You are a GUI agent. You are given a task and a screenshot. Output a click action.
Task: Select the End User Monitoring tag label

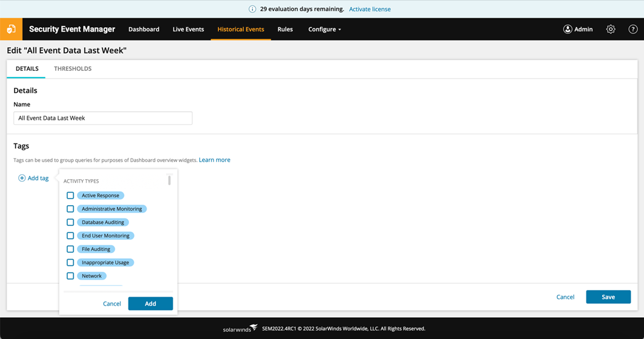point(105,235)
